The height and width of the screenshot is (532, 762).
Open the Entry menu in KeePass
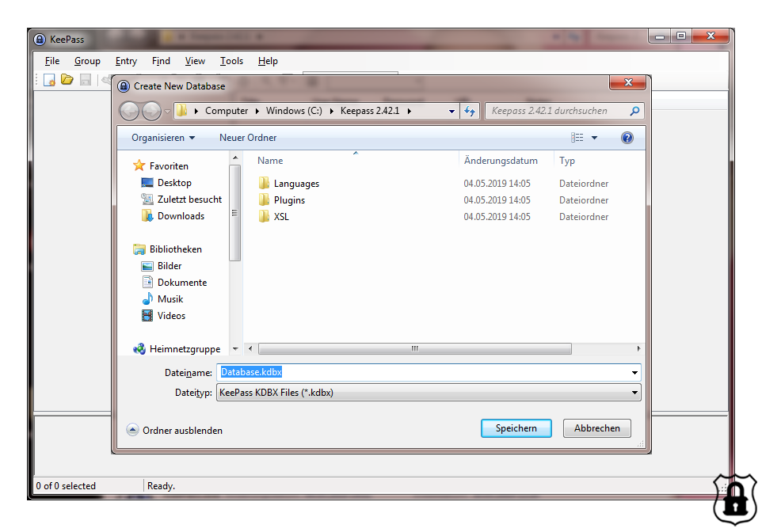(127, 61)
